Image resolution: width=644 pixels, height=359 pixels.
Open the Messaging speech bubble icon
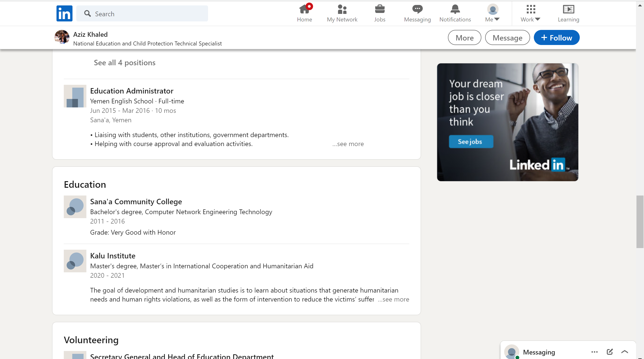click(x=417, y=9)
